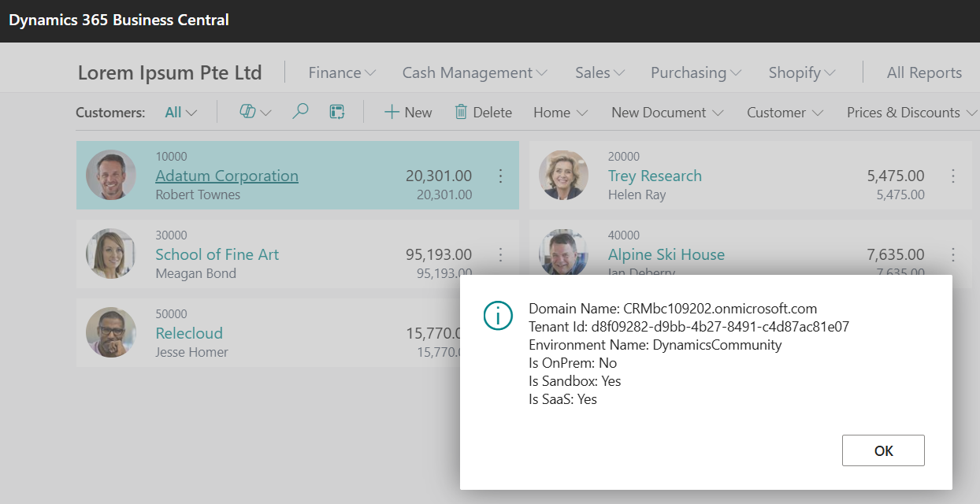Viewport: 980px width, 504px height.
Task: Expand the Cash Management menu
Action: pos(475,72)
